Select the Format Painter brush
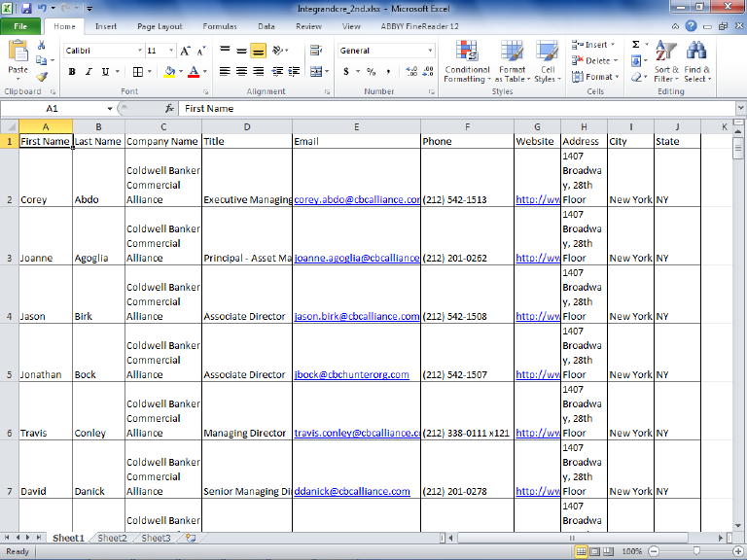 (x=42, y=76)
